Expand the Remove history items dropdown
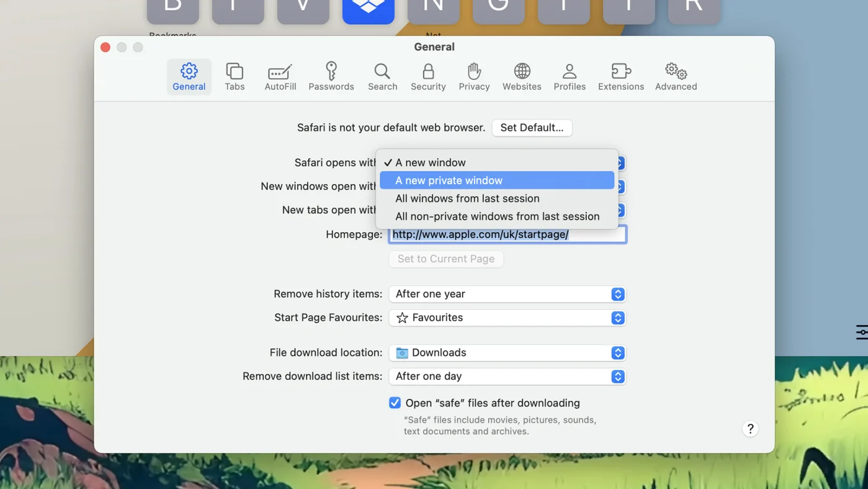This screenshot has height=489, width=868. (x=507, y=294)
